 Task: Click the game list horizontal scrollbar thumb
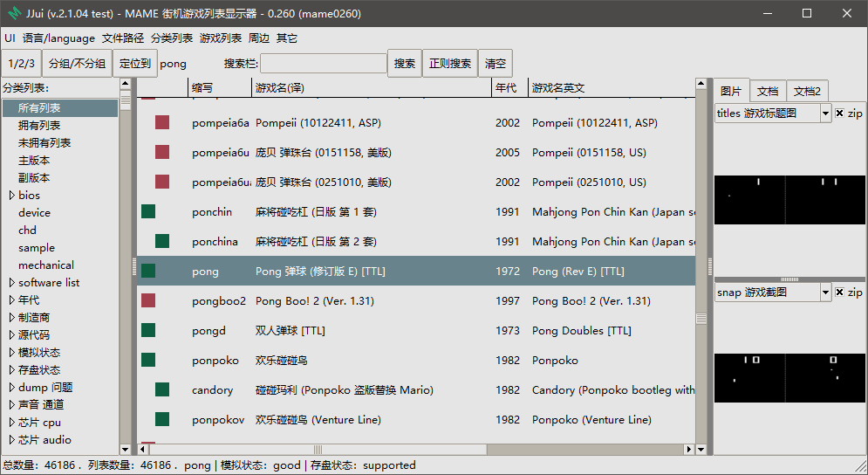tap(318, 449)
